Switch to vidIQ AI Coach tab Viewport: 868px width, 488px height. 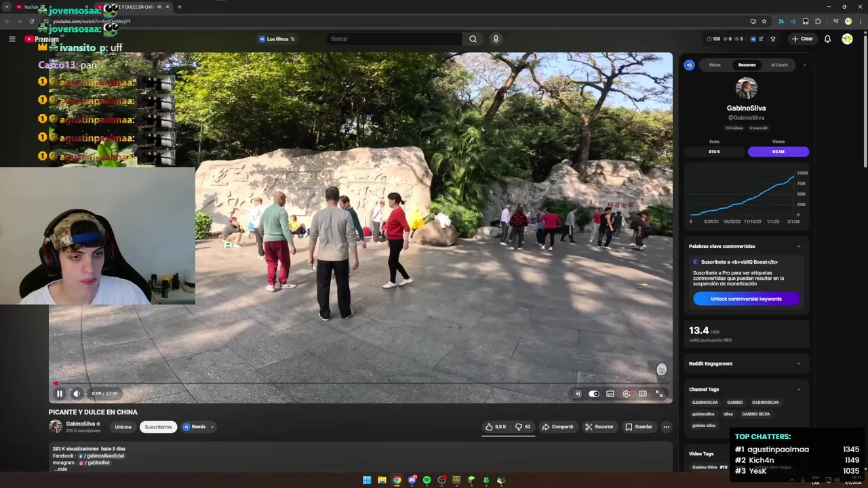point(779,65)
